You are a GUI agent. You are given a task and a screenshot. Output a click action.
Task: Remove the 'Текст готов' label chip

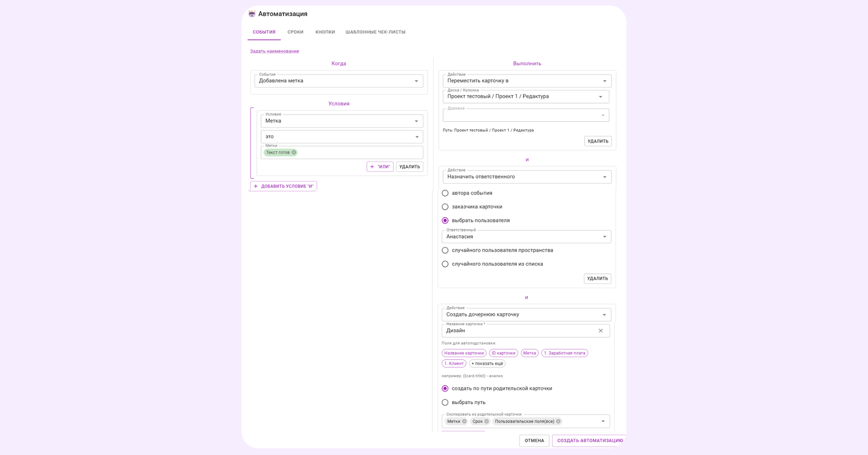(x=294, y=153)
